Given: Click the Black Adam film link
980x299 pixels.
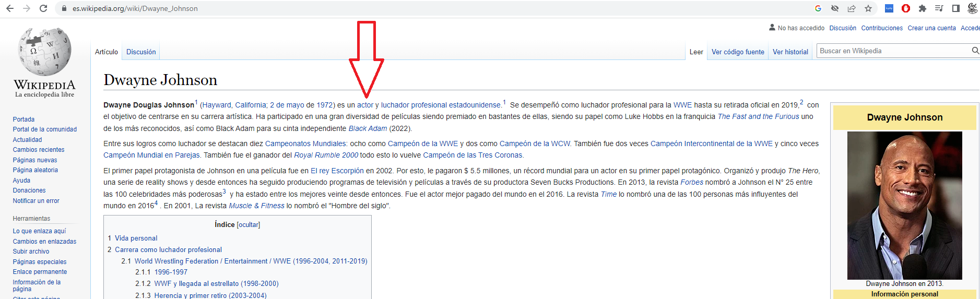Looking at the screenshot, I should coord(368,129).
